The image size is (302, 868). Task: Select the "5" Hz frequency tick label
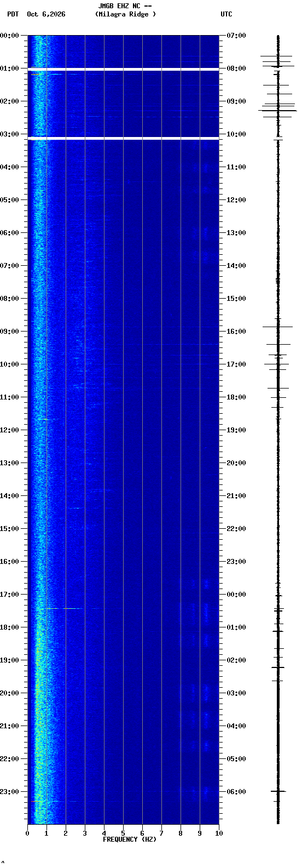(123, 833)
